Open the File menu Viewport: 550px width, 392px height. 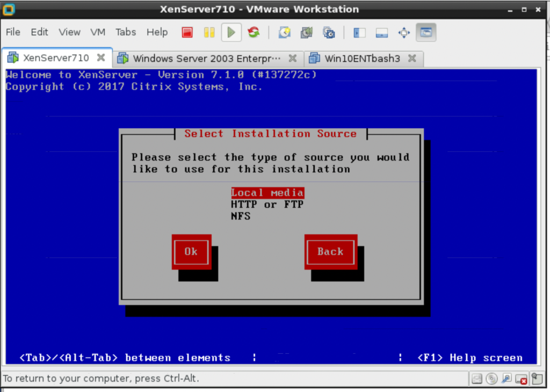(13, 32)
